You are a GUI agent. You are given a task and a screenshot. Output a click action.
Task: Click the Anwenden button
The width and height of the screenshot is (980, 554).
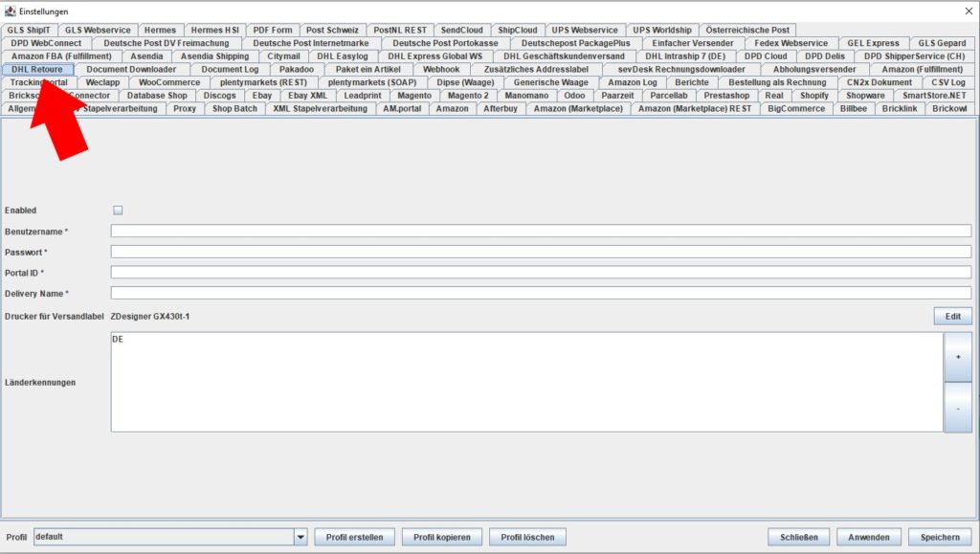(869, 537)
